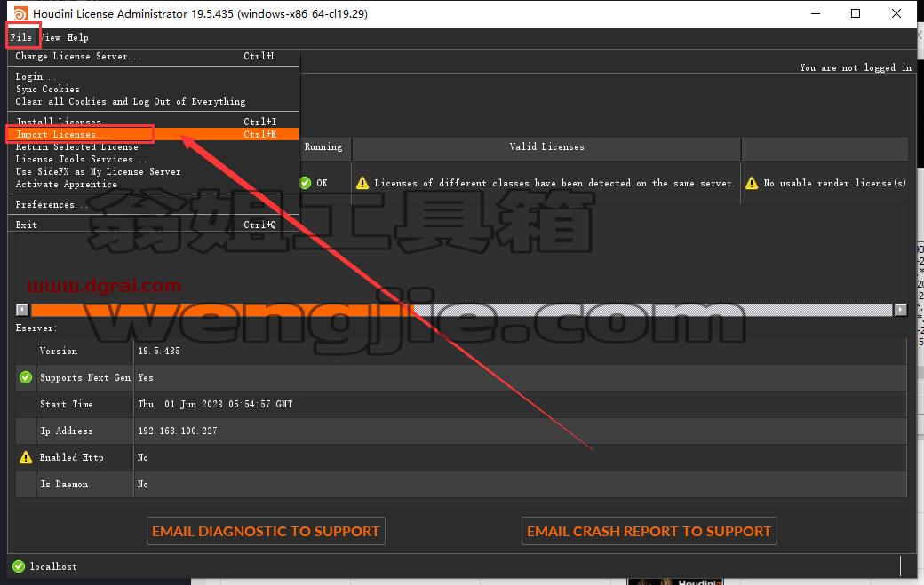Click the orange horizontal scrollbar thumb

(x=222, y=310)
